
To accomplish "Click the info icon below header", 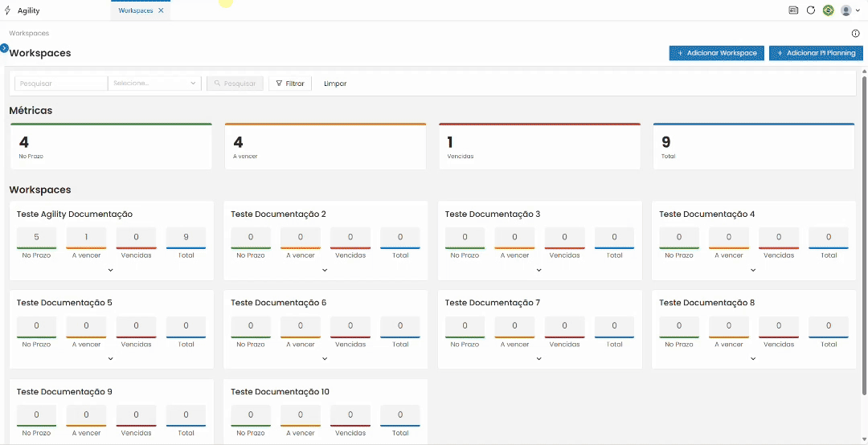I will 855,33.
